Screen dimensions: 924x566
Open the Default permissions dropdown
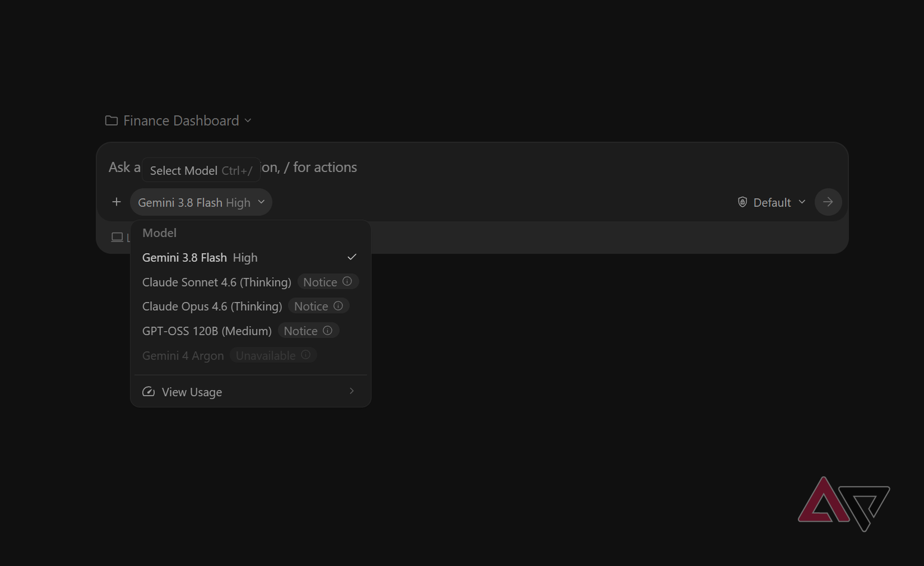(771, 202)
